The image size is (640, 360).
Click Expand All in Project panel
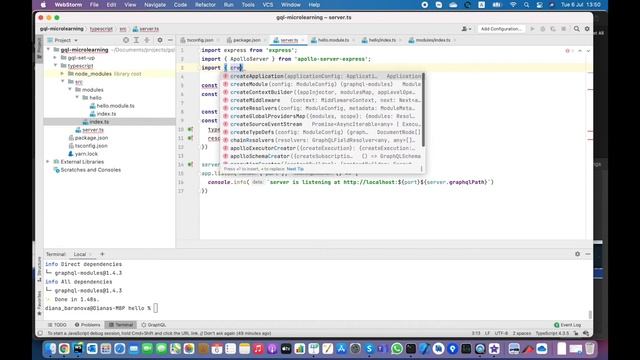point(136,40)
